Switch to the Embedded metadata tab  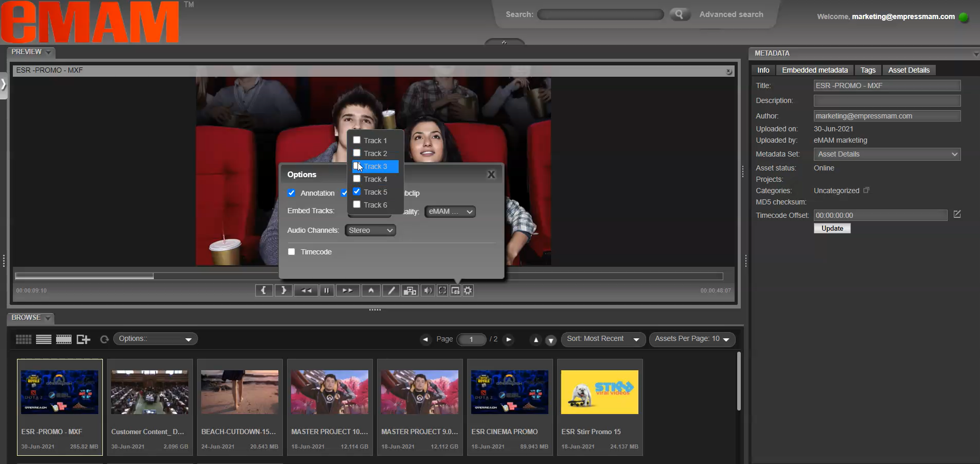pos(814,70)
